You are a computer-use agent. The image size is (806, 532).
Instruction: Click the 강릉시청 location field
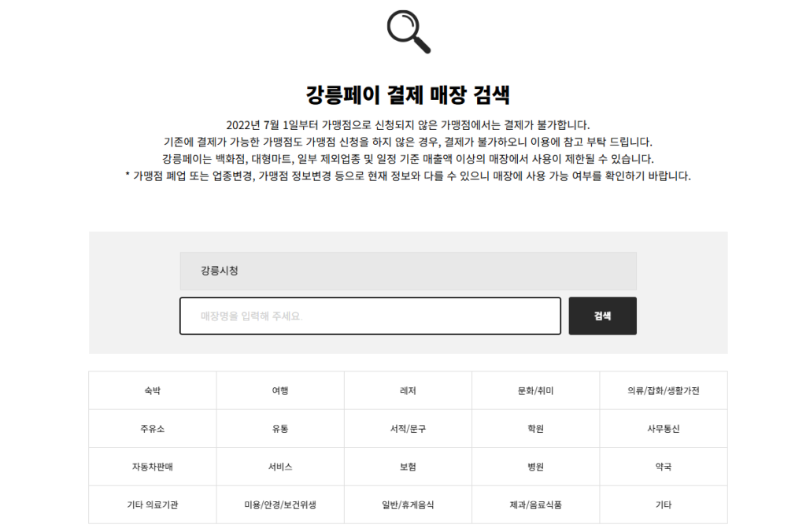click(408, 271)
